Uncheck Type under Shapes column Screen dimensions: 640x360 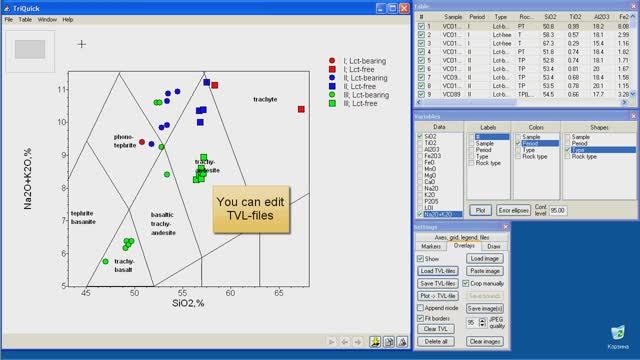point(567,150)
